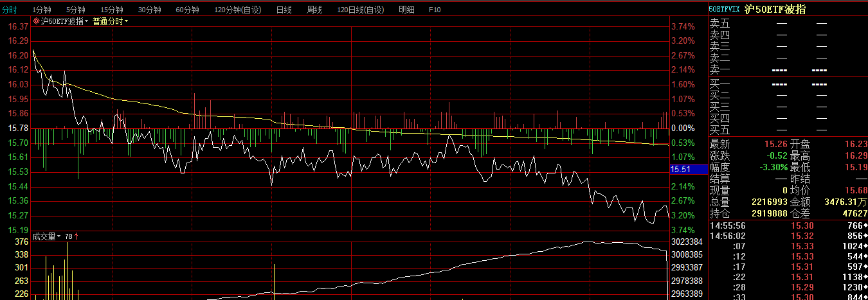Image resolution: width=868 pixels, height=300 pixels.
Task: Open the 周线 weekly chart tab
Action: click(314, 10)
